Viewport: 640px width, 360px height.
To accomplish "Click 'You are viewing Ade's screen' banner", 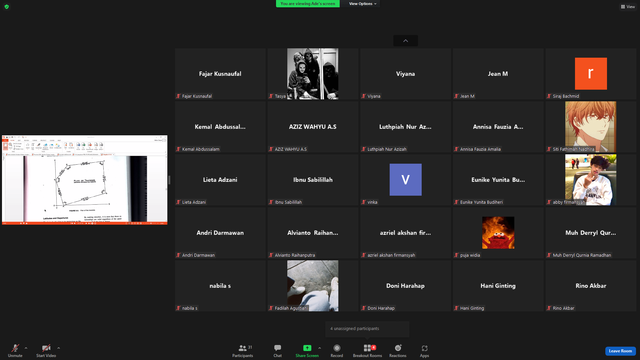I will (308, 4).
